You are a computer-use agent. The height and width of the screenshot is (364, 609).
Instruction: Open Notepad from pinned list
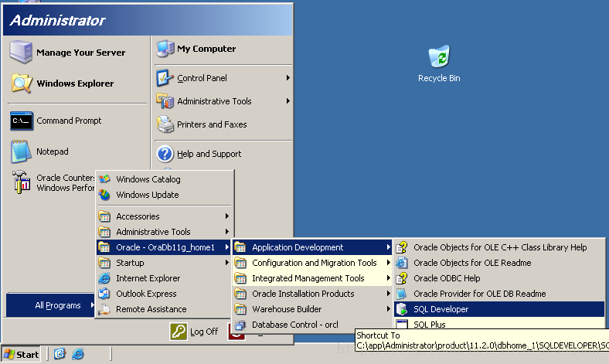39,151
